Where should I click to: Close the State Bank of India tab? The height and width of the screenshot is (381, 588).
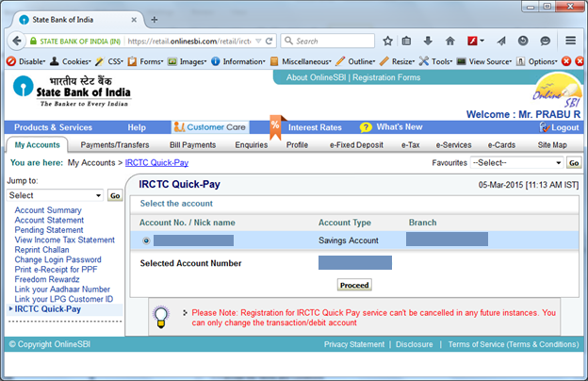pos(134,20)
